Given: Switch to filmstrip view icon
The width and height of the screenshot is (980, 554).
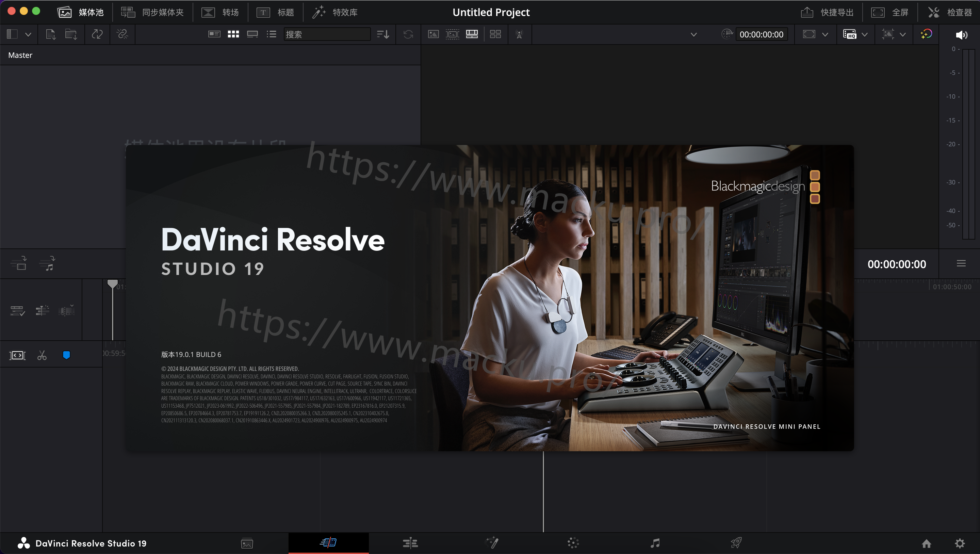Looking at the screenshot, I should click(x=252, y=34).
